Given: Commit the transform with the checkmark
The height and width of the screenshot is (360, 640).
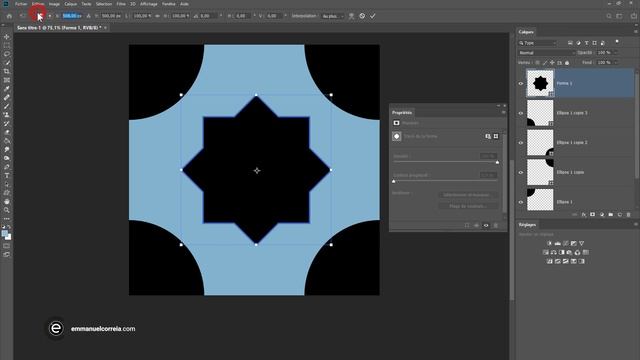Looking at the screenshot, I should [373, 16].
